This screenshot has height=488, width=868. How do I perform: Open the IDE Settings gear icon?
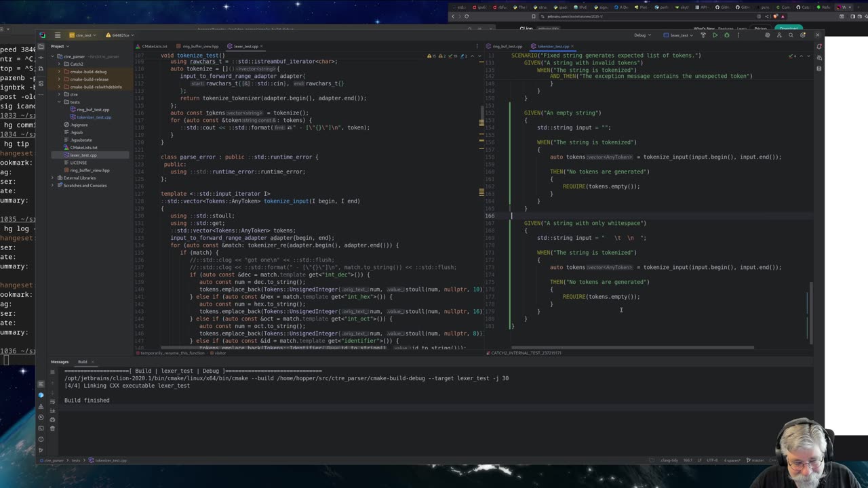pyautogui.click(x=802, y=35)
